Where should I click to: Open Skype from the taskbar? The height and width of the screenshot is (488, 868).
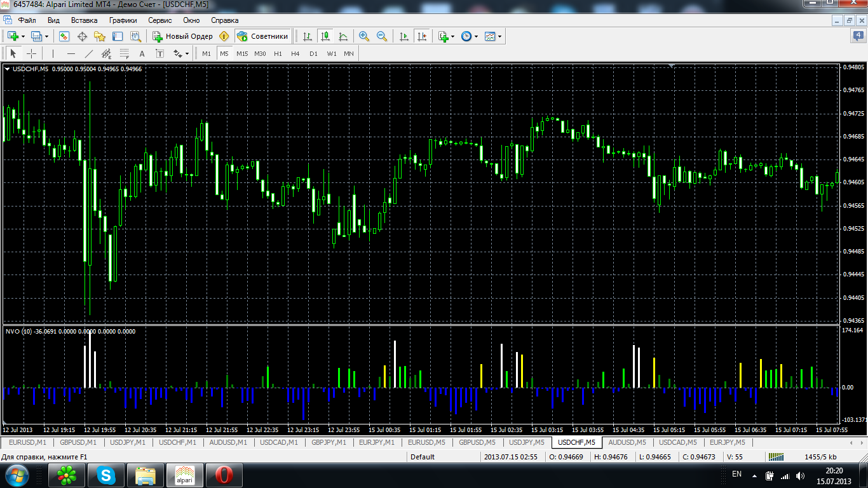(x=107, y=475)
